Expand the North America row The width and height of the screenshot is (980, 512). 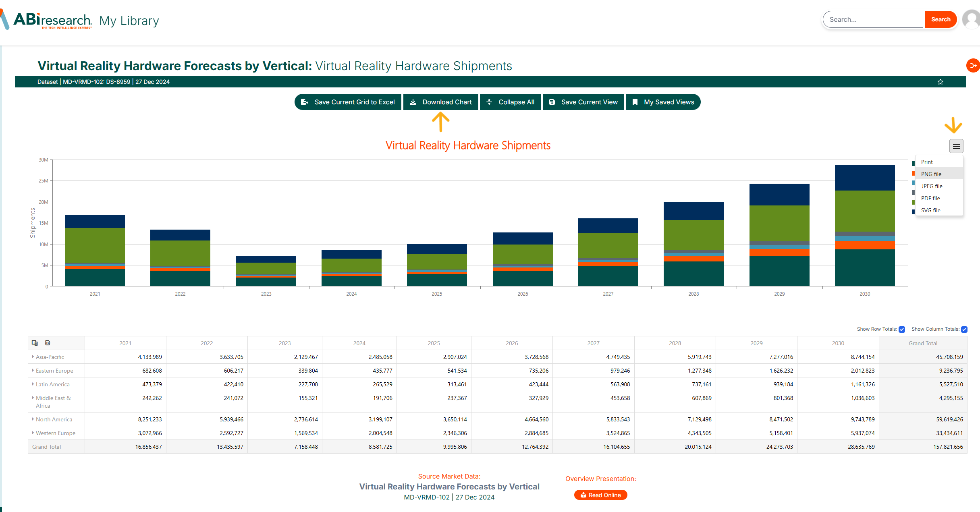click(x=33, y=419)
